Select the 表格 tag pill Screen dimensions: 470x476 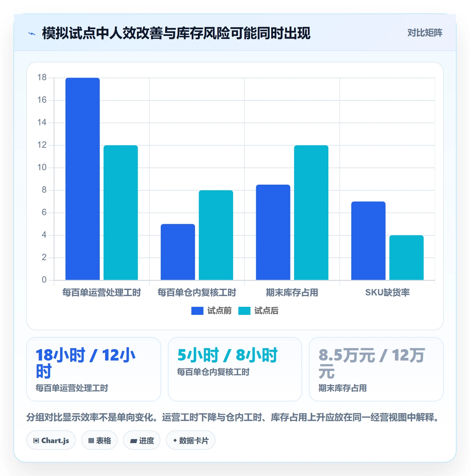pos(99,440)
